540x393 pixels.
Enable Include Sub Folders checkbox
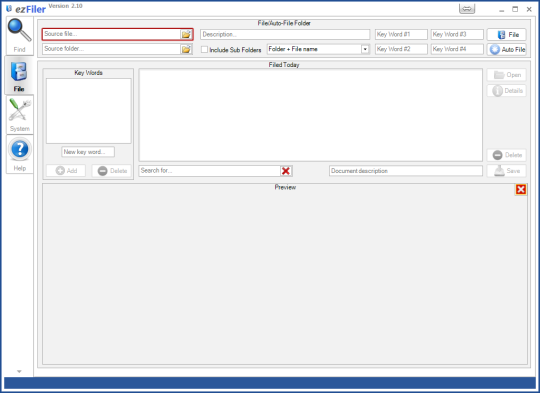(x=204, y=49)
